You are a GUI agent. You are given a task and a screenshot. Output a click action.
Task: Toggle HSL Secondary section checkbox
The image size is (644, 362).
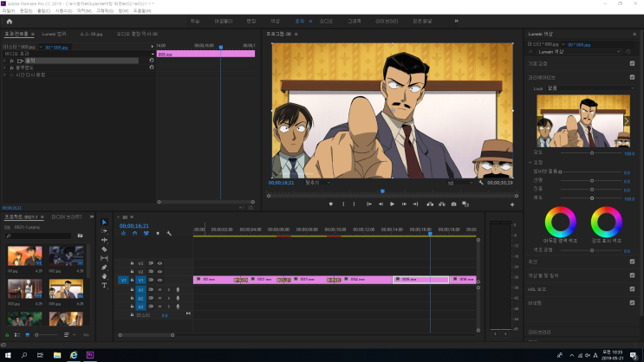(632, 289)
